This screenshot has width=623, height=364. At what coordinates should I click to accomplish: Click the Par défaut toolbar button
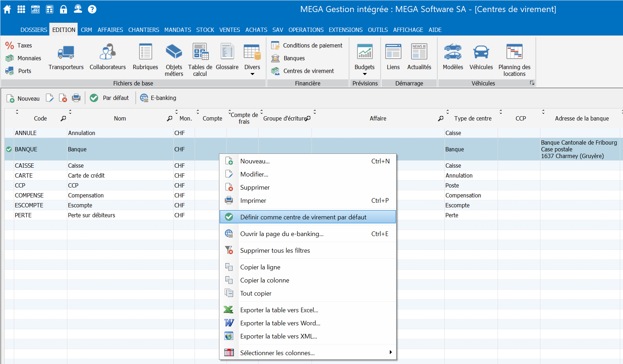110,98
